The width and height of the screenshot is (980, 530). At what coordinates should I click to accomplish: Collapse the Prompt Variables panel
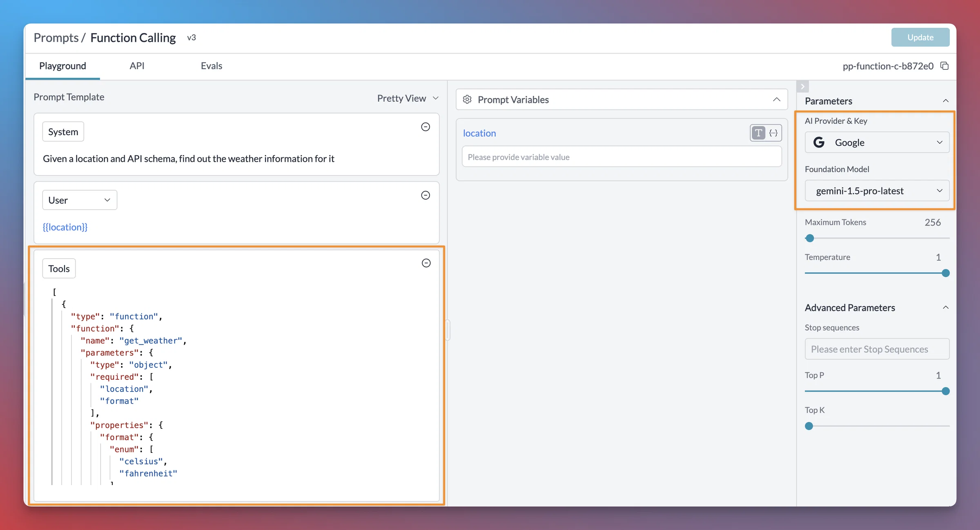[776, 99]
